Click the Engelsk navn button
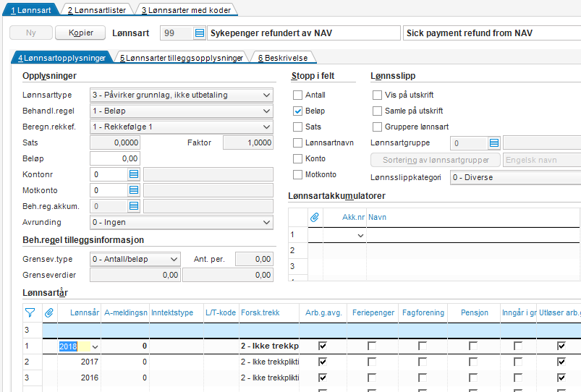The width and height of the screenshot is (581, 392). pyautogui.click(x=542, y=160)
